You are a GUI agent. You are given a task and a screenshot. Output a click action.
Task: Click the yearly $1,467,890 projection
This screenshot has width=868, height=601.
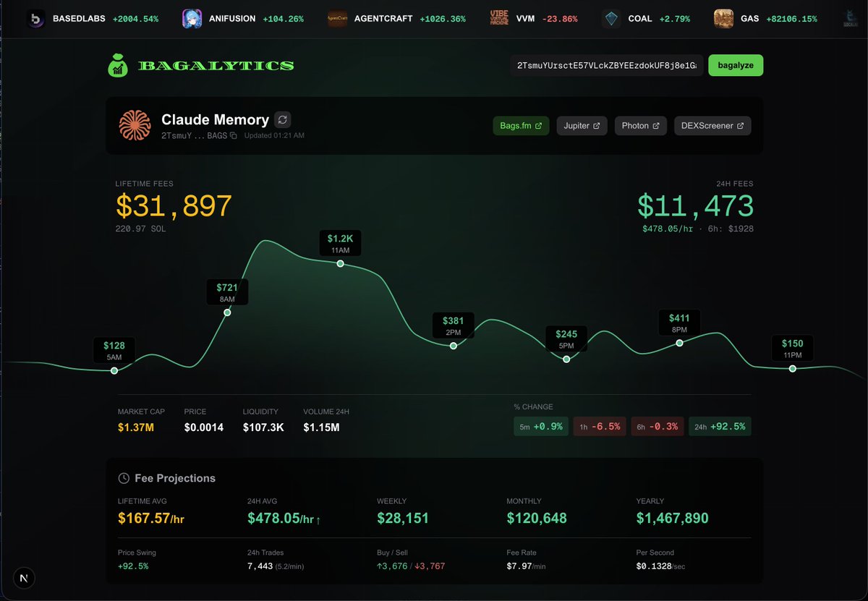[x=673, y=519]
